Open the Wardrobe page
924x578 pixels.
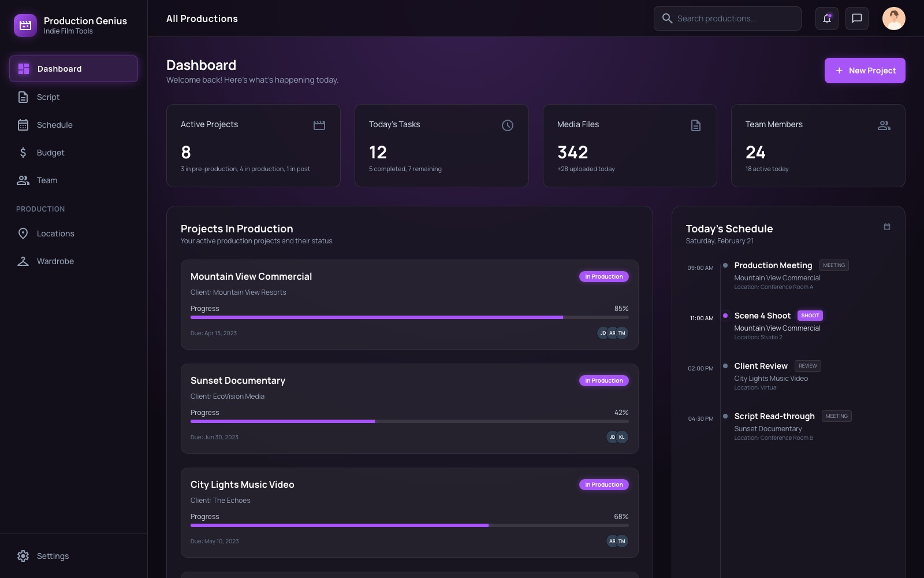click(73, 261)
